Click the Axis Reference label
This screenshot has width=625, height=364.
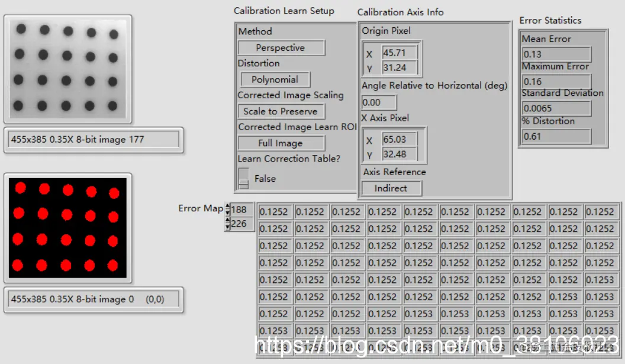pyautogui.click(x=395, y=172)
